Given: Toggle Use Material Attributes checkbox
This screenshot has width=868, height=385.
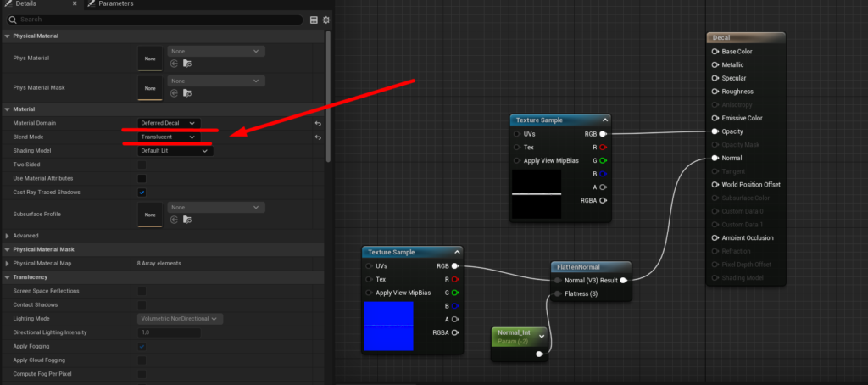Looking at the screenshot, I should [142, 178].
